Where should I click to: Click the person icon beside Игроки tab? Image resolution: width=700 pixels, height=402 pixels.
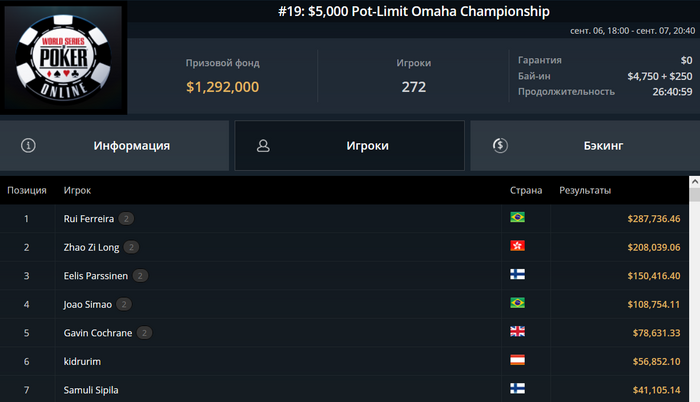pyautogui.click(x=263, y=146)
